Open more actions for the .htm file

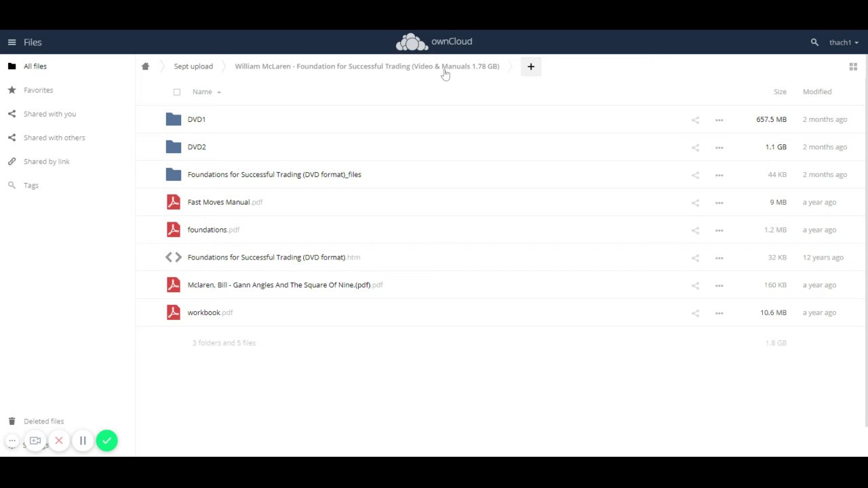pos(719,258)
